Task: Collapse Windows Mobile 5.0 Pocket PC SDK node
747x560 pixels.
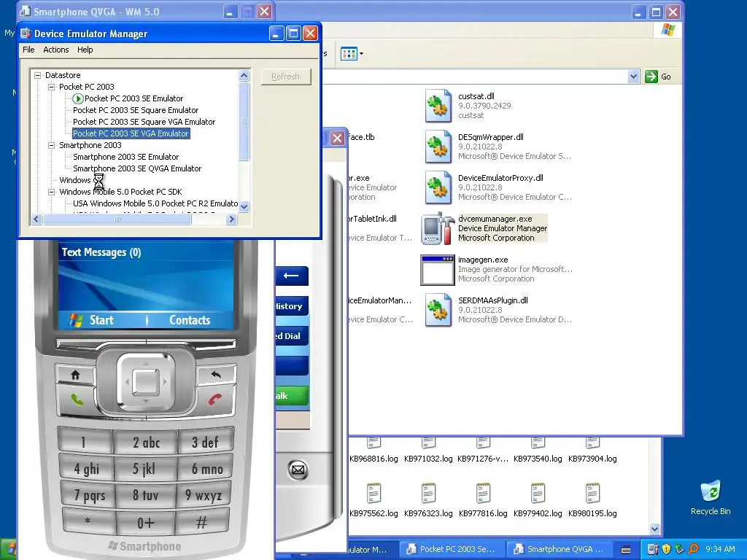Action: coord(52,192)
